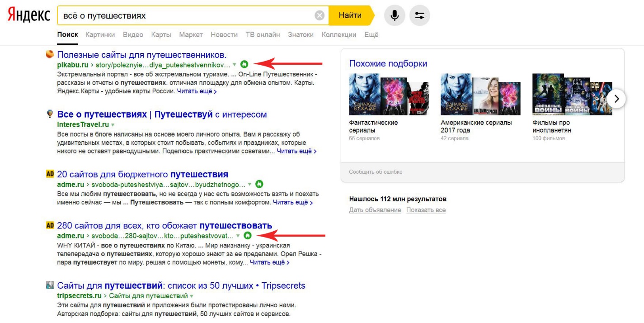Click the 'Фильмы про инопланетян' title text
Image resolution: width=644 pixels, height=323 pixels.
click(x=552, y=126)
